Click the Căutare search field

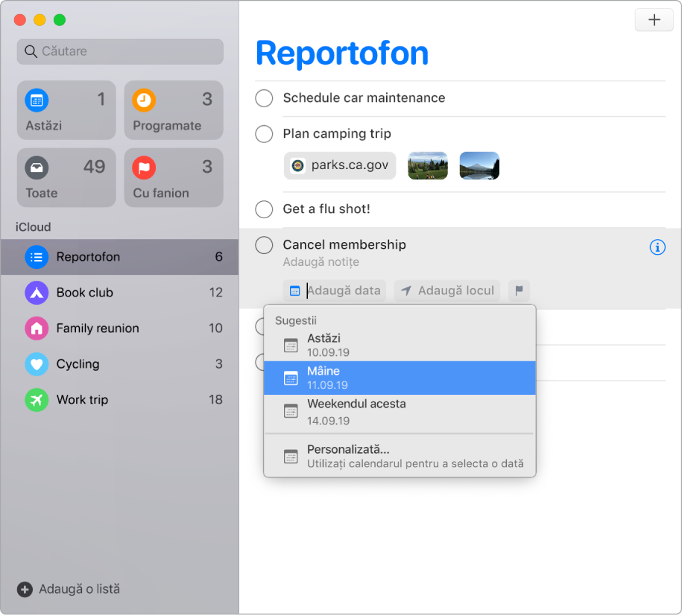tap(120, 51)
